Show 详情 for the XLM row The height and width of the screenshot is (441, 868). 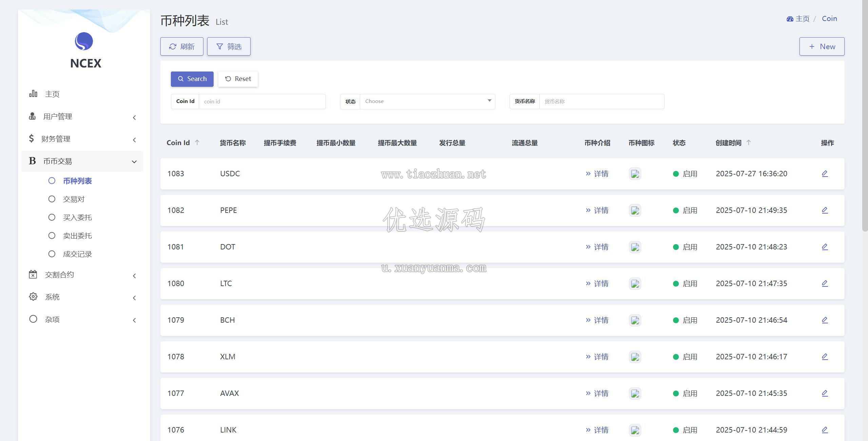(x=597, y=357)
